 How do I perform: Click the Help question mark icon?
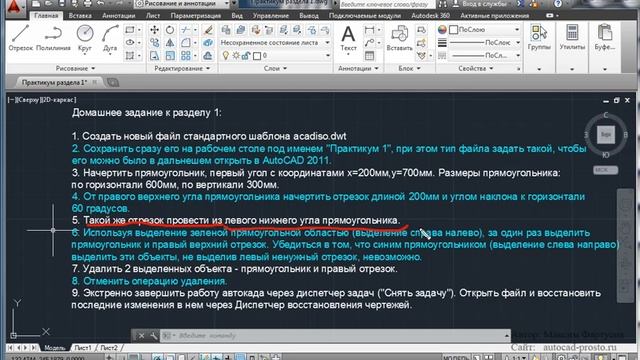tap(558, 4)
